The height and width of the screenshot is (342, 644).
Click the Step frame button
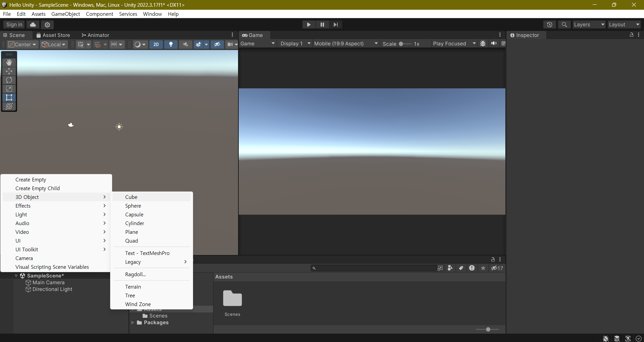[x=335, y=25]
